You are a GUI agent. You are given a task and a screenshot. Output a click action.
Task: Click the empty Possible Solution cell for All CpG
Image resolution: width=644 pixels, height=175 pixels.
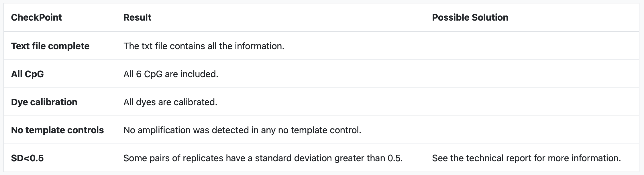coord(533,74)
